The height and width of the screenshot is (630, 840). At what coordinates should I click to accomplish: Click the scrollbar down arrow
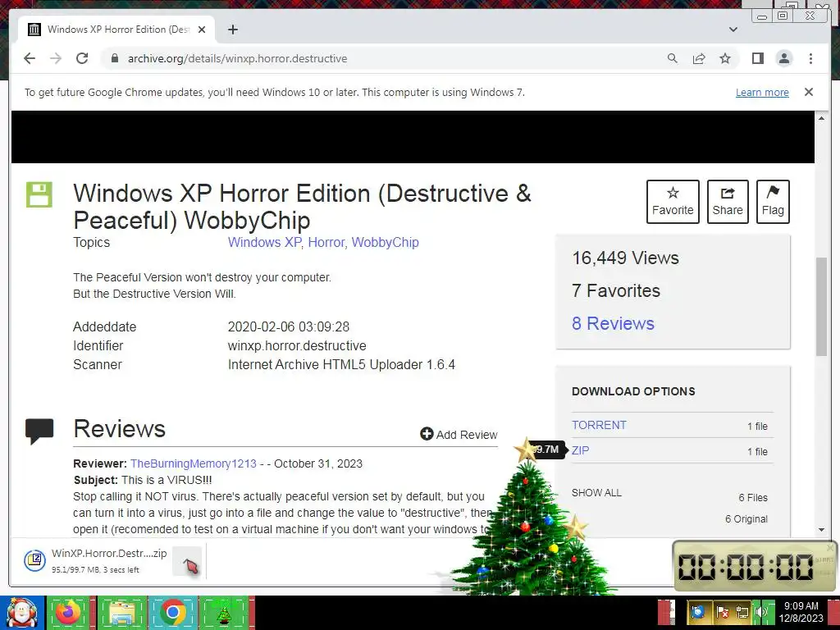click(821, 530)
